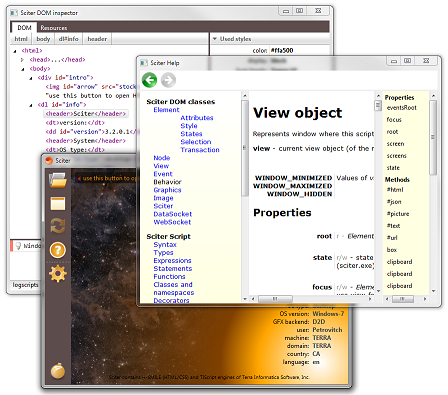Screen dimensions: 448x395
Task: Open the Attributes link in Sciter Help
Action: (x=197, y=118)
